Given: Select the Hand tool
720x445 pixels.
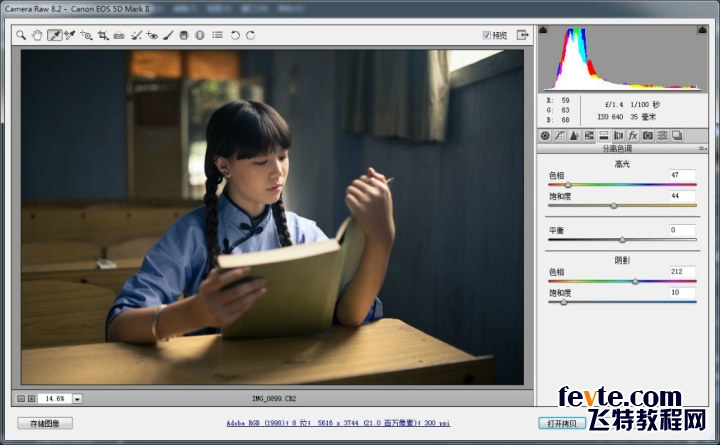Looking at the screenshot, I should pyautogui.click(x=37, y=35).
